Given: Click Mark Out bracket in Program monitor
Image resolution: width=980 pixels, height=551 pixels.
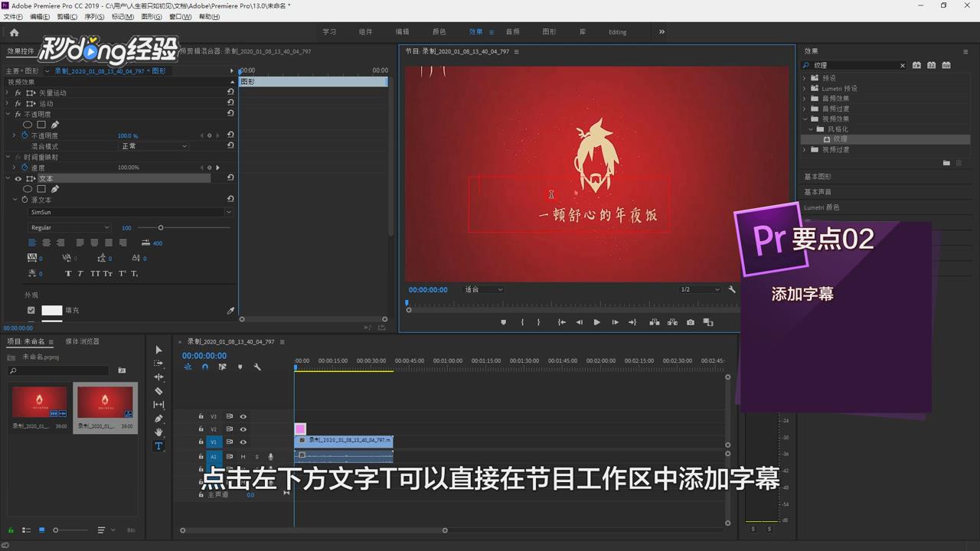Looking at the screenshot, I should click(538, 322).
